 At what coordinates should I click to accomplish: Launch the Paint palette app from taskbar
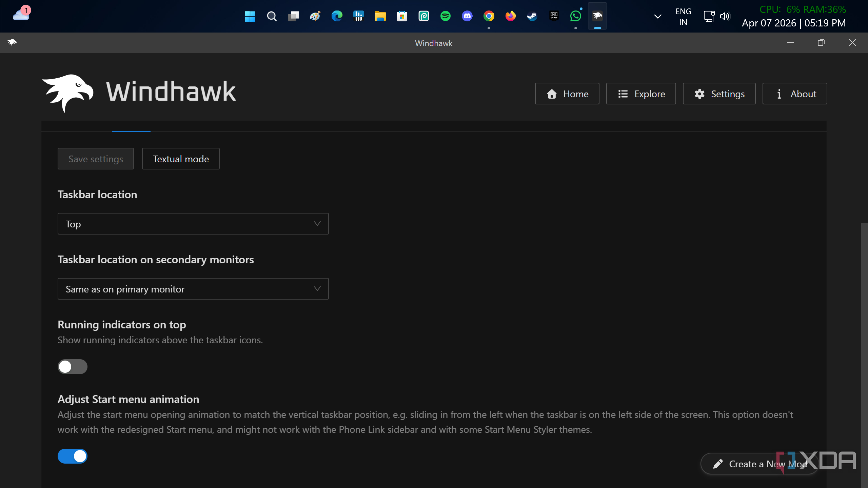[315, 16]
